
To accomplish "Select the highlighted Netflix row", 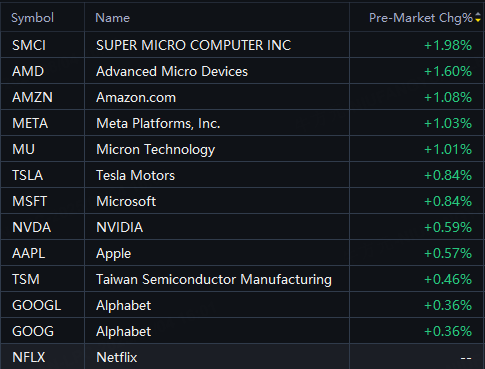I will [x=242, y=357].
